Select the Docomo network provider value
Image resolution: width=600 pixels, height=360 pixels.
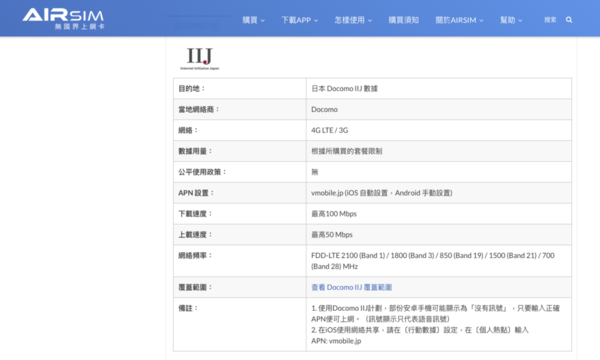324,109
